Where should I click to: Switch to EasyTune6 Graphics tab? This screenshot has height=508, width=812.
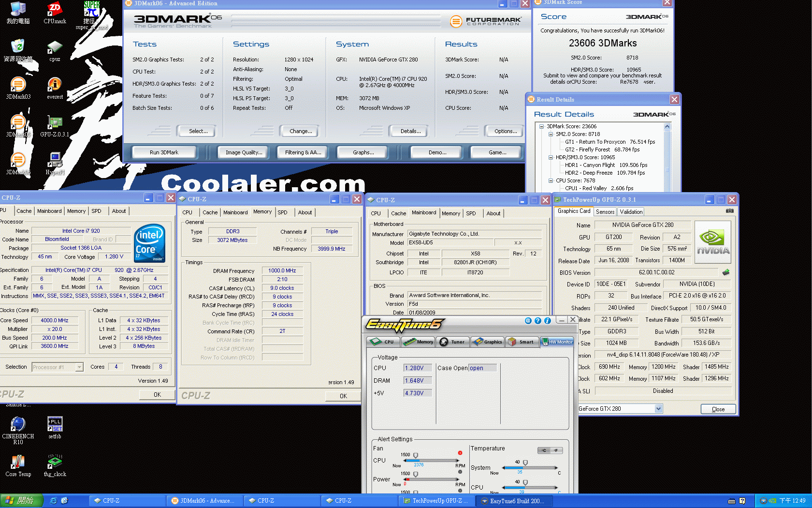click(487, 342)
